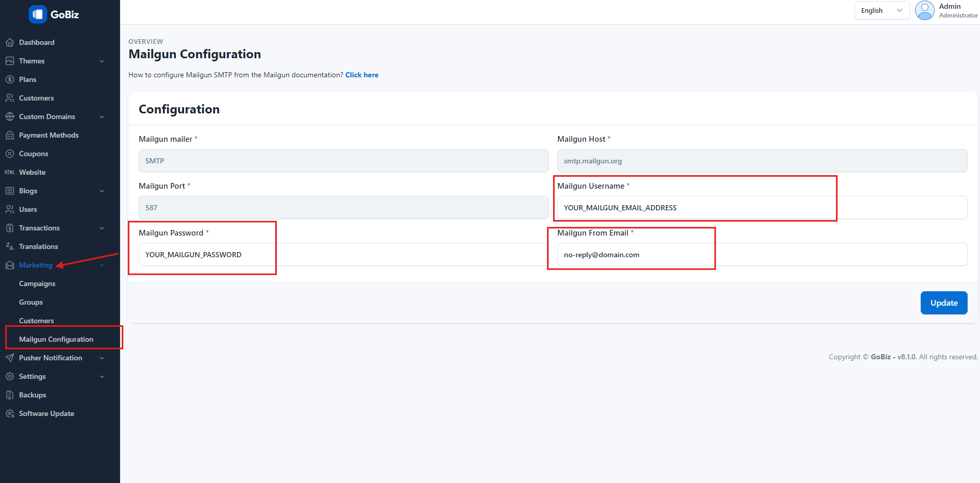Click the Payment Methods bank icon
The image size is (980, 483).
10,135
